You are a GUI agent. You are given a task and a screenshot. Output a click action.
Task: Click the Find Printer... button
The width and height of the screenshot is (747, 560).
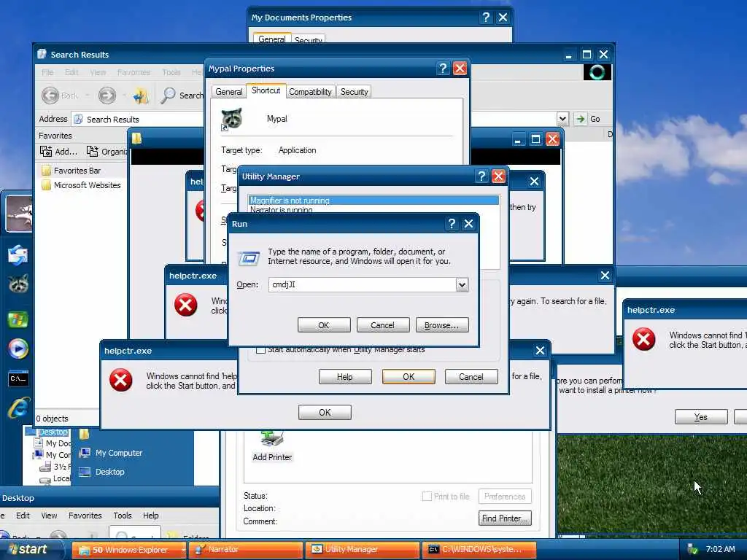[505, 518]
